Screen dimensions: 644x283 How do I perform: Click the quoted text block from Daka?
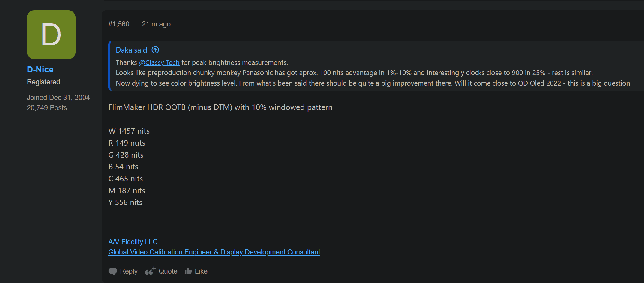coord(373,73)
